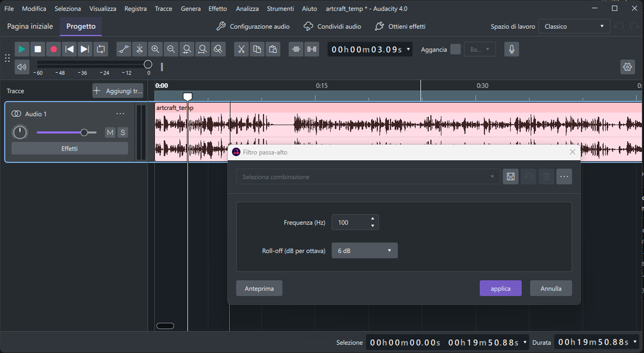
Task: Open the playback volume speaker icon
Action: (22, 67)
